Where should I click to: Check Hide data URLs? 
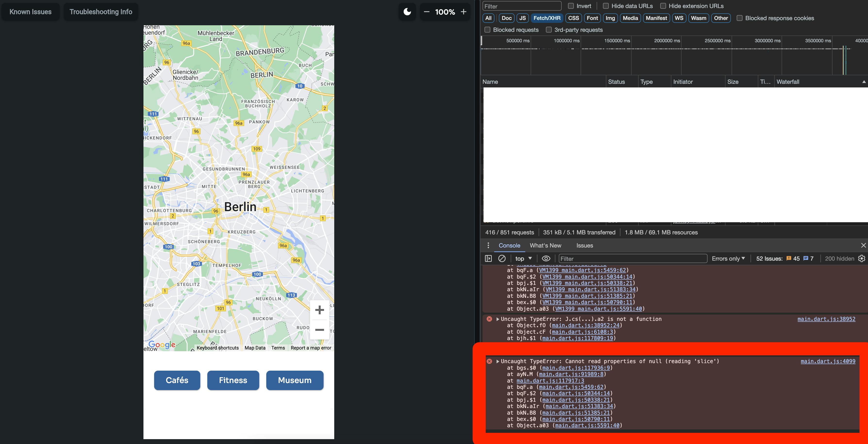(606, 6)
